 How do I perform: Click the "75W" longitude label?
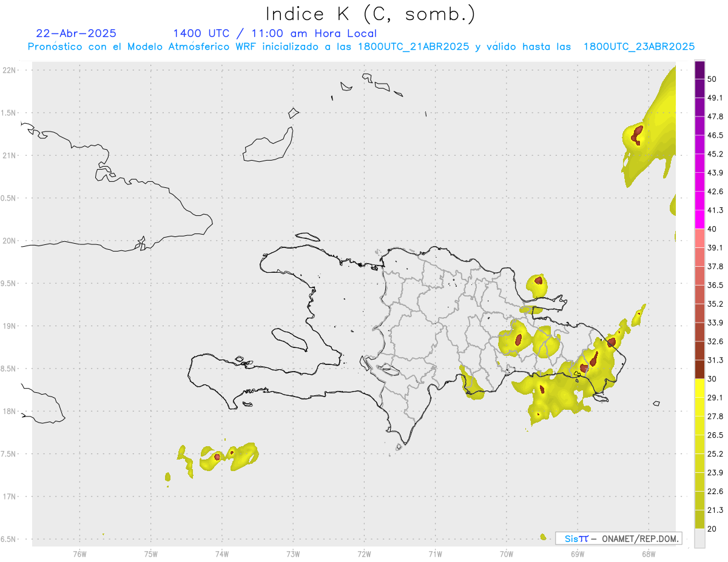[151, 554]
